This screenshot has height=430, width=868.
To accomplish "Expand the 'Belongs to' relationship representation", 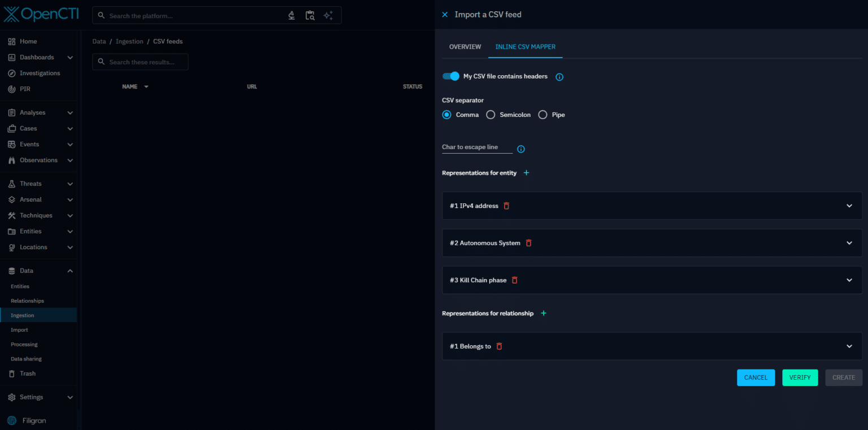I will pos(849,346).
